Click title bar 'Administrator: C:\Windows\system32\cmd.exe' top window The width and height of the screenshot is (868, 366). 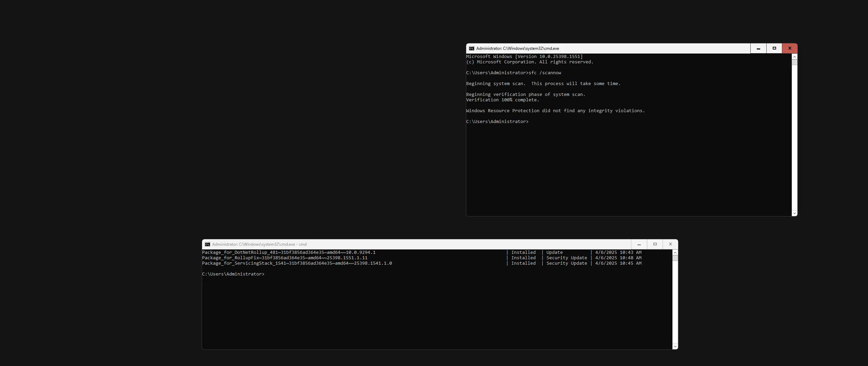[x=517, y=48]
